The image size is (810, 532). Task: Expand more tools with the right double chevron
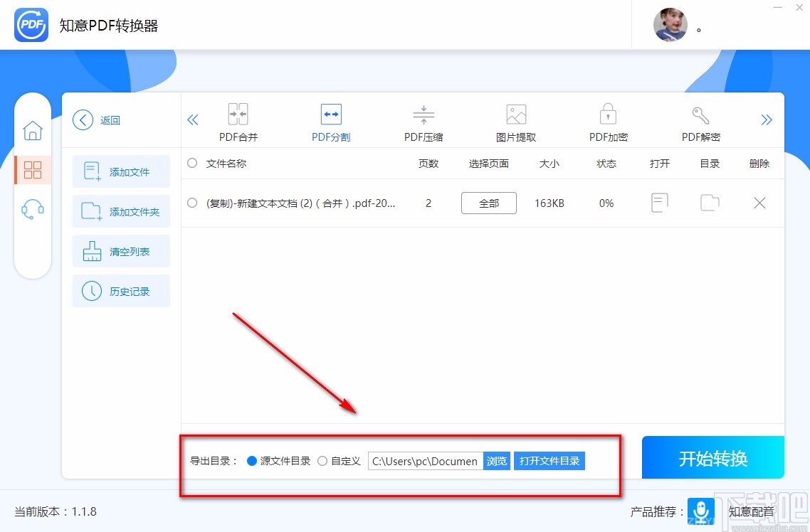[x=767, y=119]
